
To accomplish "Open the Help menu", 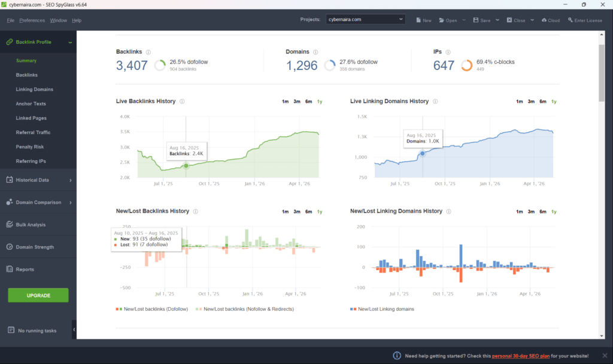I will pos(77,20).
